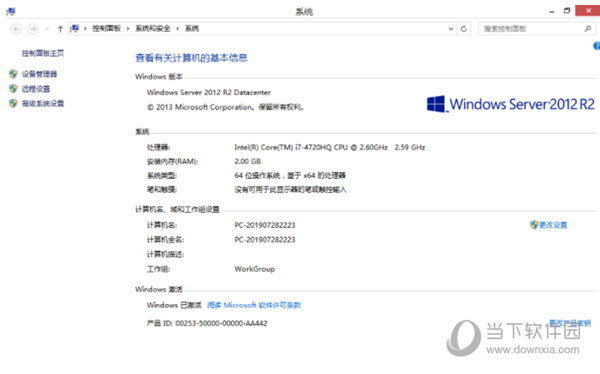
Task: Click shield icon beside 更改设置
Action: coord(534,225)
